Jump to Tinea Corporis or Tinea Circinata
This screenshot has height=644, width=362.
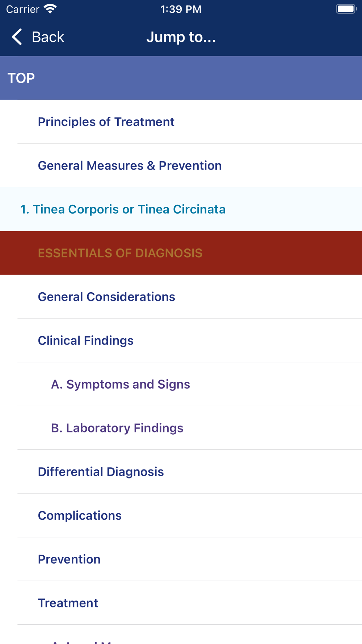tap(181, 209)
